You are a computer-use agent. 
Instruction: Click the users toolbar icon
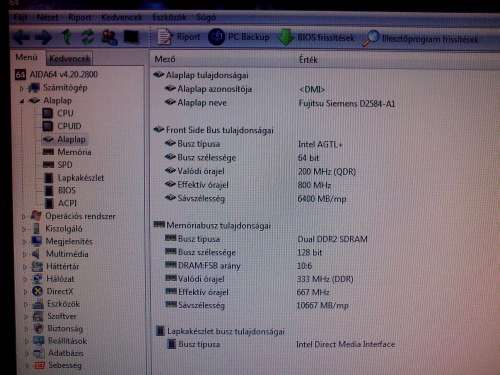click(109, 37)
